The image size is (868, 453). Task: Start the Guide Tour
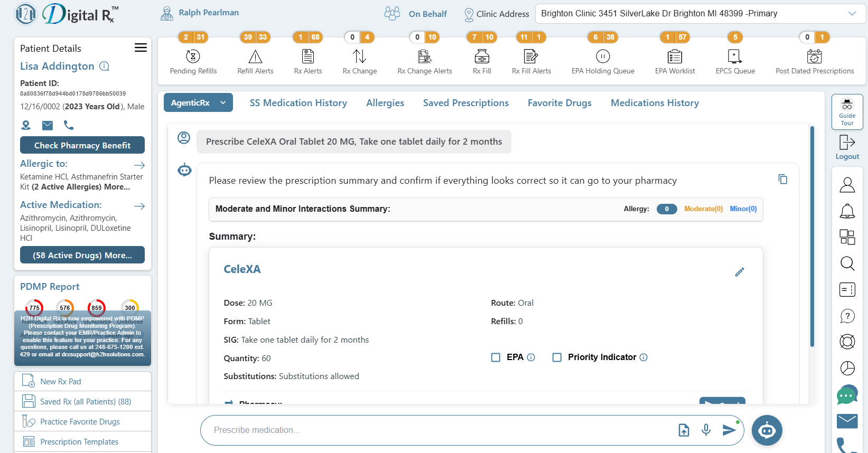(847, 112)
